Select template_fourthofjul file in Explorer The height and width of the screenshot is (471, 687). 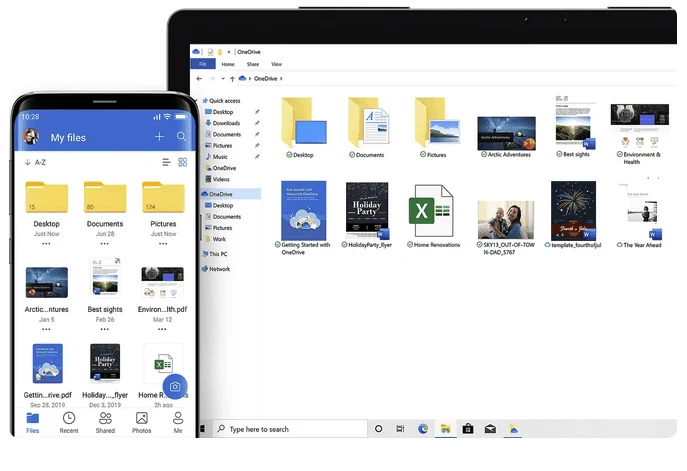(x=573, y=215)
